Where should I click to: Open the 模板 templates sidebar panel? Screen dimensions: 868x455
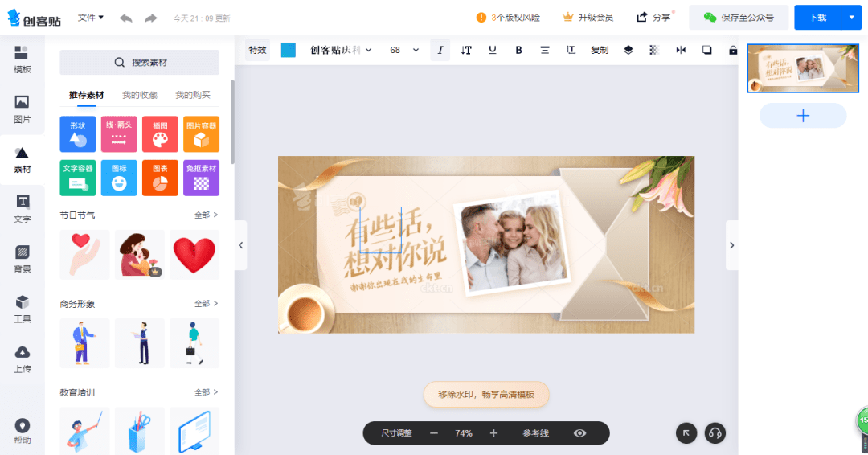tap(22, 59)
